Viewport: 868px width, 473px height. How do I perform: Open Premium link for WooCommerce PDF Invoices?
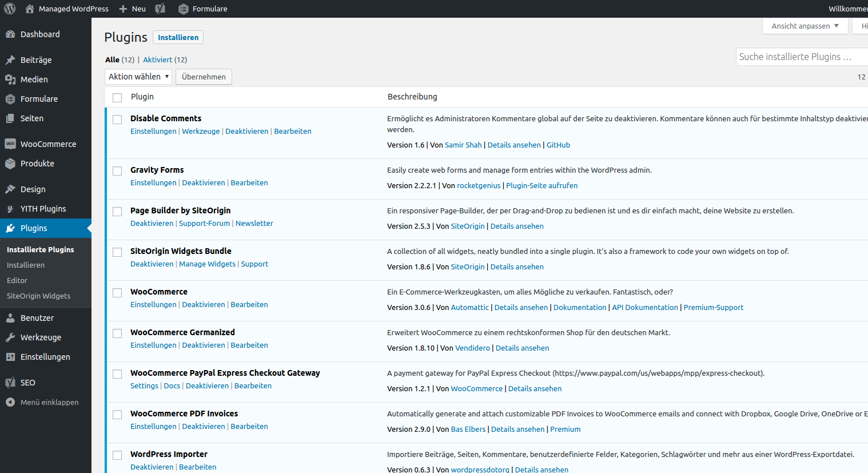566,430
